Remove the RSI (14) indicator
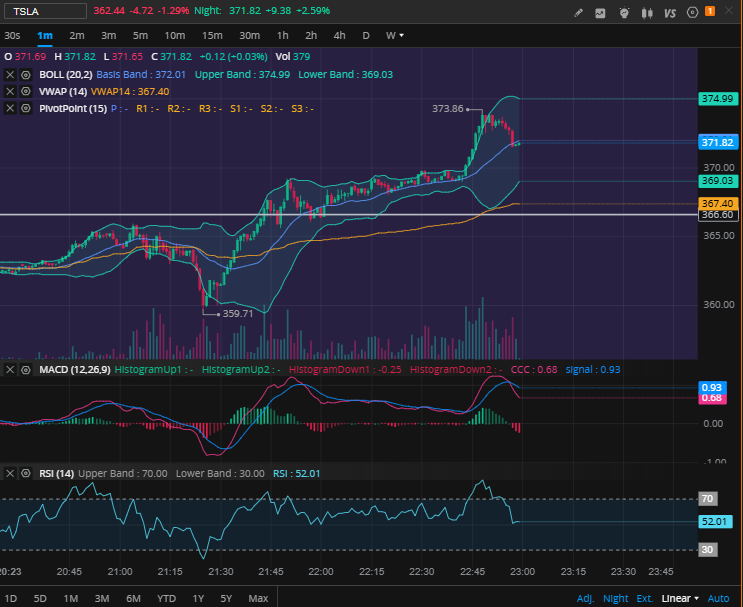This screenshot has height=607, width=743. tap(10, 473)
